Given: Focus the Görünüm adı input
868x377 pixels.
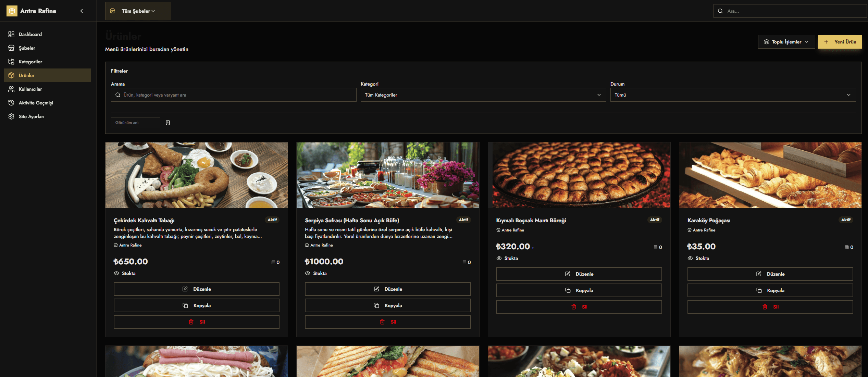Looking at the screenshot, I should coord(136,123).
